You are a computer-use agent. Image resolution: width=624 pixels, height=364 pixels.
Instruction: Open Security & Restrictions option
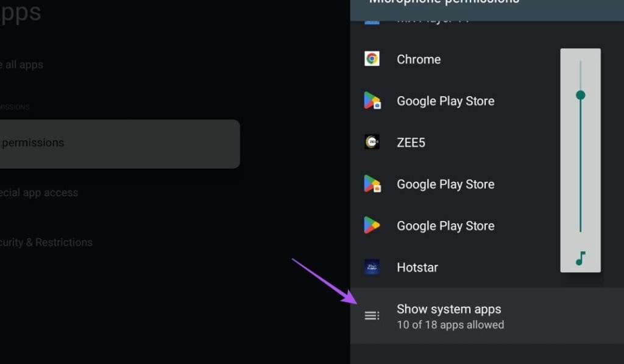46,242
